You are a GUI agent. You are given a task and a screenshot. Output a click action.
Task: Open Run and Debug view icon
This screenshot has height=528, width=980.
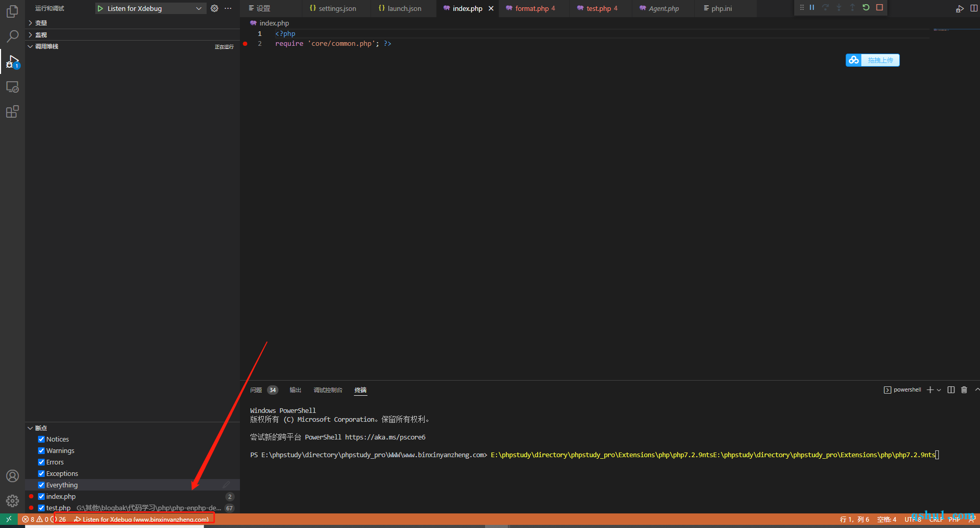tap(12, 62)
